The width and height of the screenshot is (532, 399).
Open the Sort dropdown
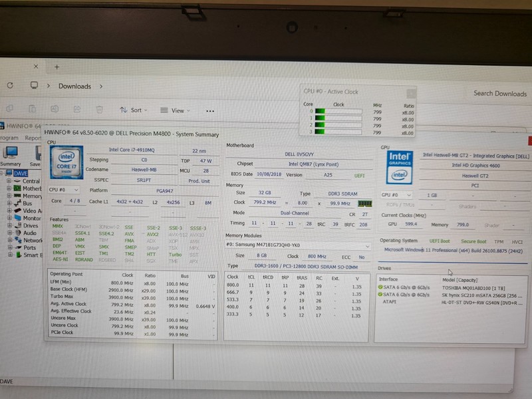(x=134, y=110)
